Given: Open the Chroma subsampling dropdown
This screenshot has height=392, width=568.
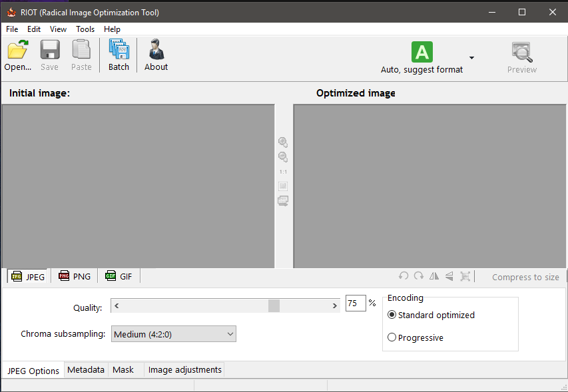Looking at the screenshot, I should 229,333.
